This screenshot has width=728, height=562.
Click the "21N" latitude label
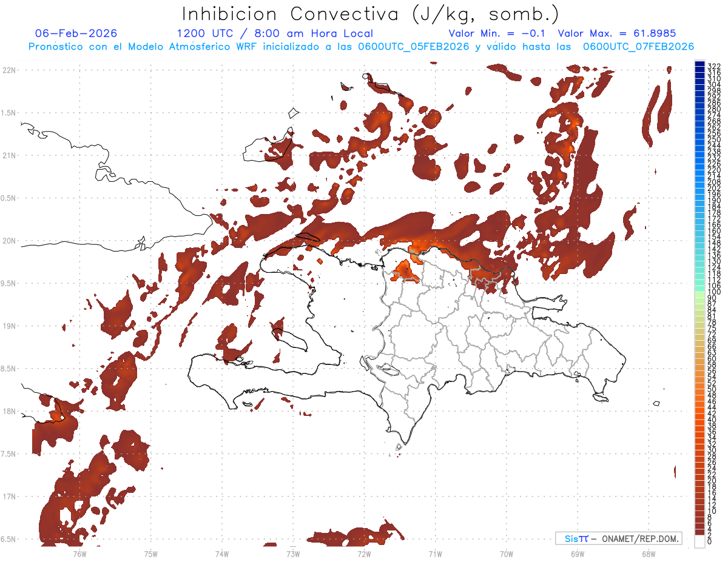tap(8, 155)
